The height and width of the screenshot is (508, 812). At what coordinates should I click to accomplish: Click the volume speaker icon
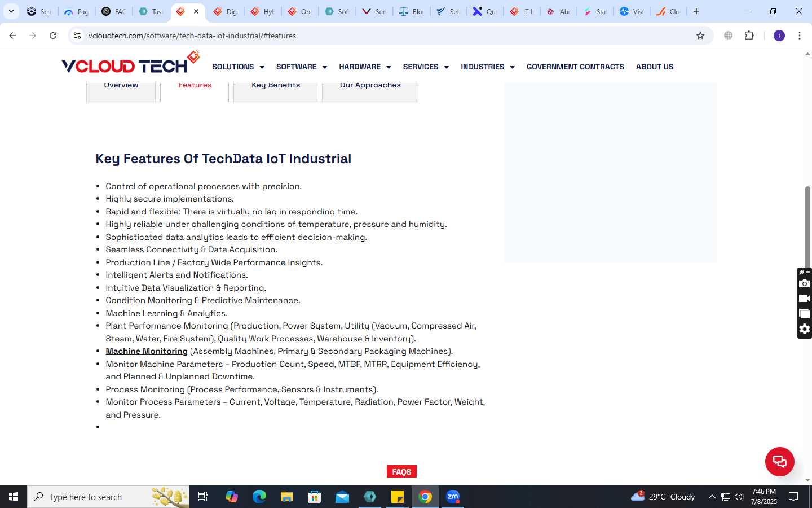739,497
